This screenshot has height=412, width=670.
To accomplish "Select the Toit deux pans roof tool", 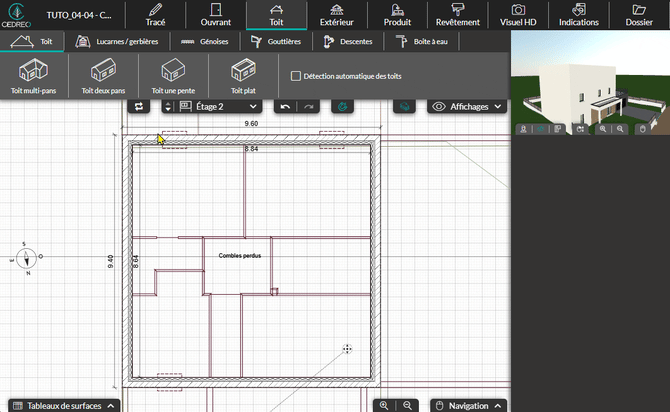I will coord(103,76).
